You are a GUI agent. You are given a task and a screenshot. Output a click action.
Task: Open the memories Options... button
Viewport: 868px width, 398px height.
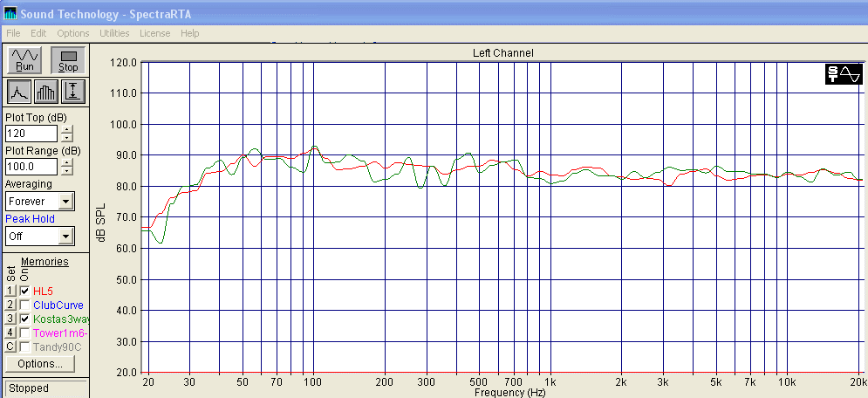click(40, 364)
